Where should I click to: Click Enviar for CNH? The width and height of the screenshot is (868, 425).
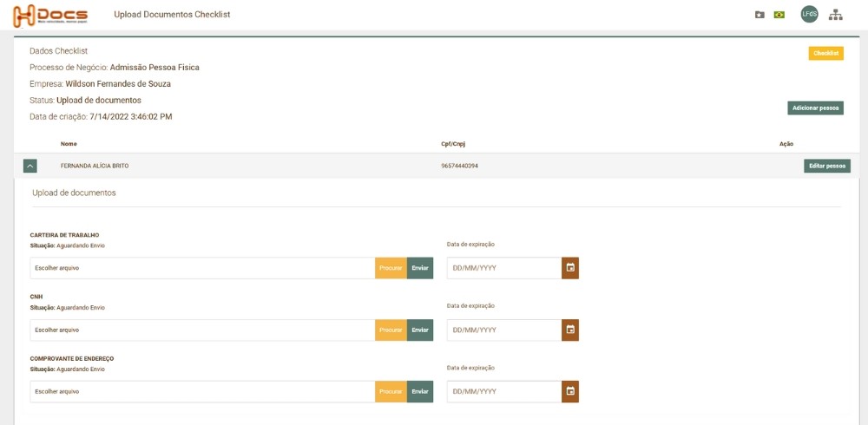coord(420,330)
